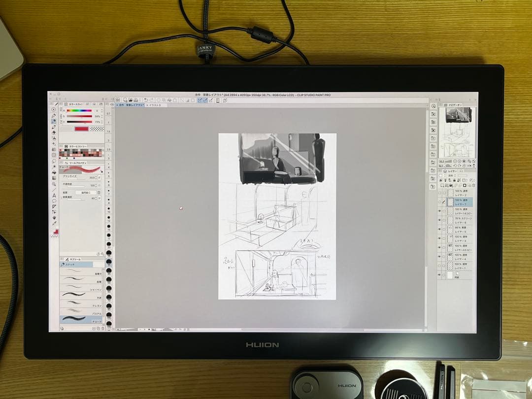Image resolution: width=532 pixels, height=399 pixels.
Task: Click the Hue value stepper arrows
Action: coord(102,111)
